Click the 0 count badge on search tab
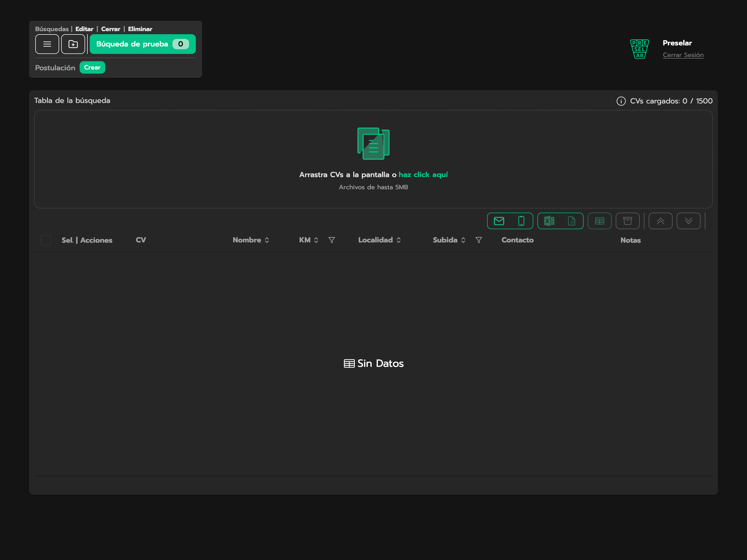The height and width of the screenshot is (560, 747). click(x=181, y=44)
